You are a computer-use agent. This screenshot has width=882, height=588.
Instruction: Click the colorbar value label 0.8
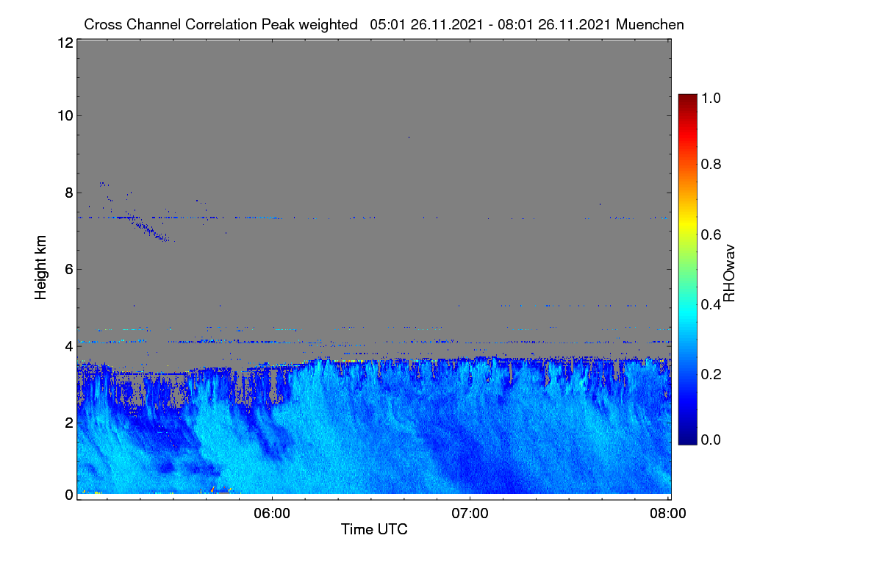(x=711, y=164)
